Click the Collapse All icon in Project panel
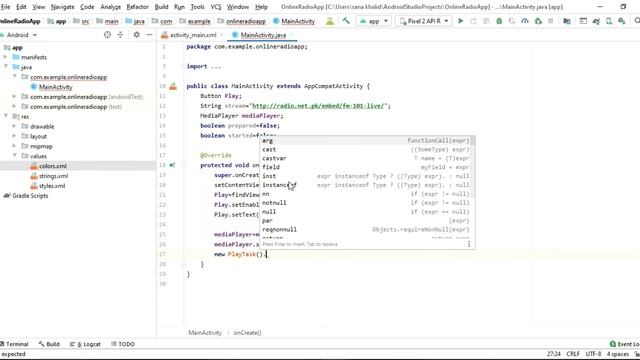The image size is (640, 360). tap(120, 35)
